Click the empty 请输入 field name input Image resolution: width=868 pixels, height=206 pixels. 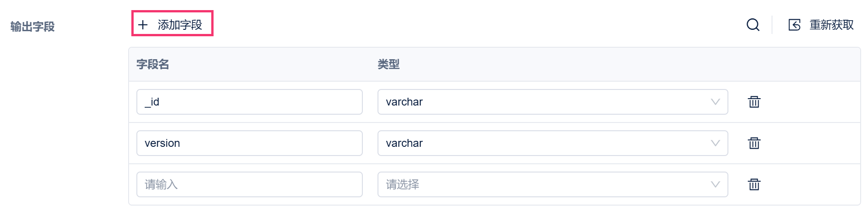coord(249,184)
